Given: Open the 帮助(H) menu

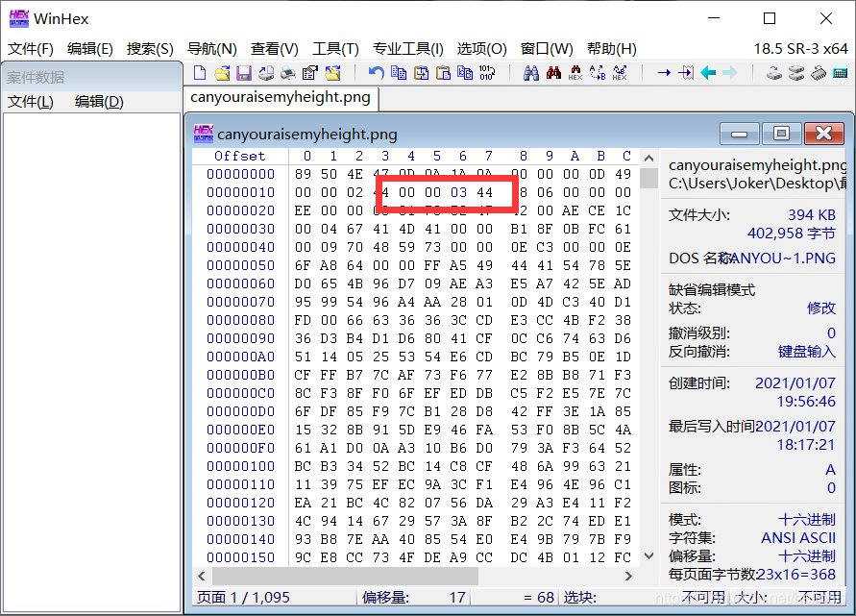Looking at the screenshot, I should tap(612, 49).
